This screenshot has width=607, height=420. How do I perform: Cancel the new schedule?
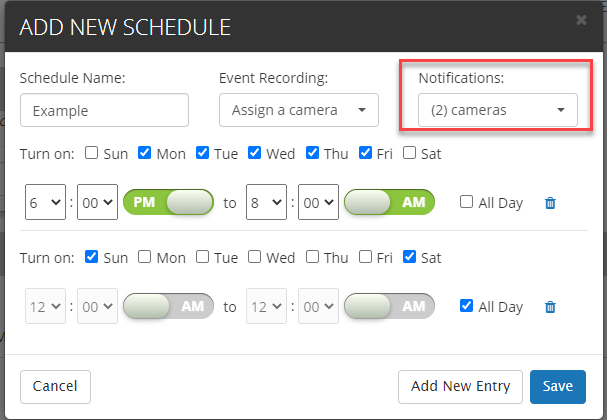pyautogui.click(x=55, y=386)
